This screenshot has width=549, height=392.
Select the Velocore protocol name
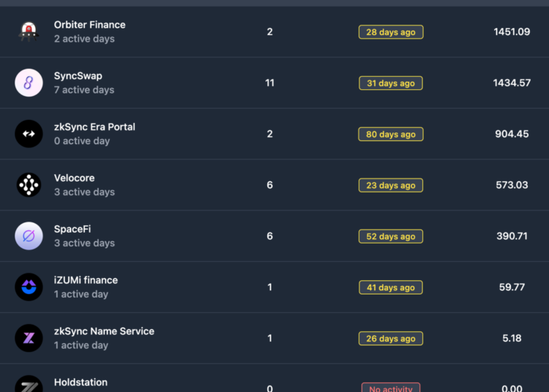(74, 178)
